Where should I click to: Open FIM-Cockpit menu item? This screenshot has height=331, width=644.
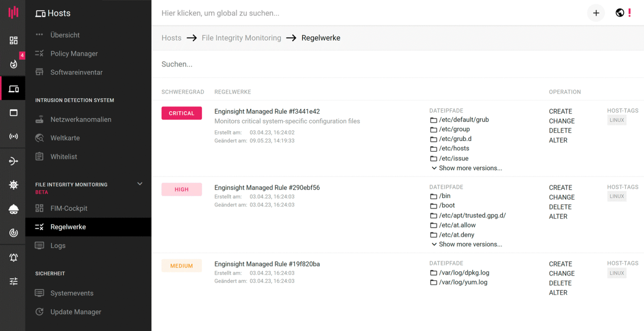(69, 209)
